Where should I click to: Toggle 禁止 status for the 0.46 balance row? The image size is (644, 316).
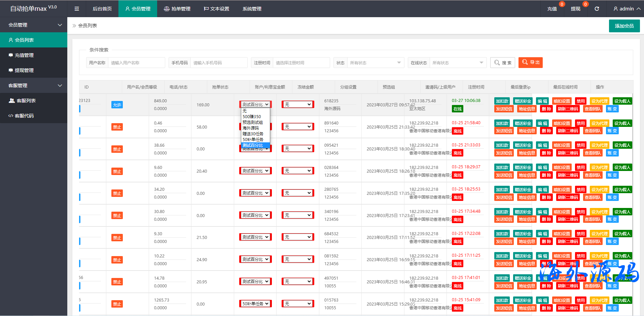[x=117, y=127]
